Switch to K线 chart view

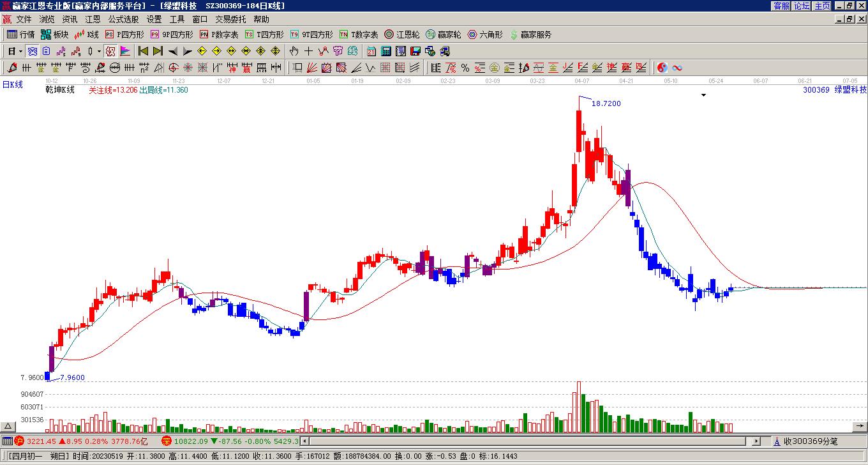tap(87, 34)
